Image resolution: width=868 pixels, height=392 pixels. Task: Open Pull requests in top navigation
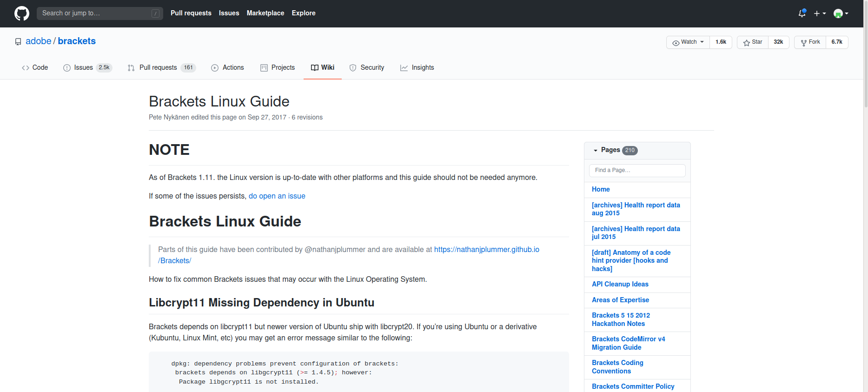tap(191, 13)
